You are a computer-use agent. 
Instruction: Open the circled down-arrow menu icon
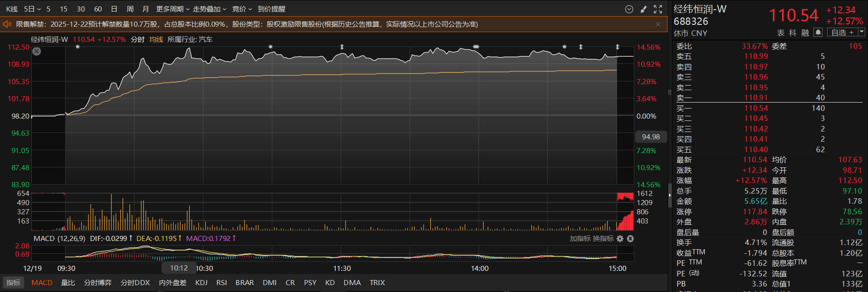point(629,9)
